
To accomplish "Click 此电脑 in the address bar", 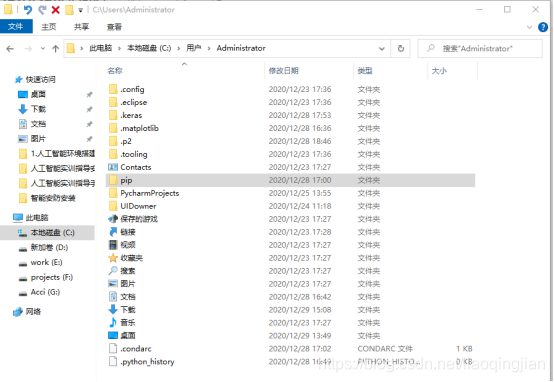I will click(x=101, y=48).
